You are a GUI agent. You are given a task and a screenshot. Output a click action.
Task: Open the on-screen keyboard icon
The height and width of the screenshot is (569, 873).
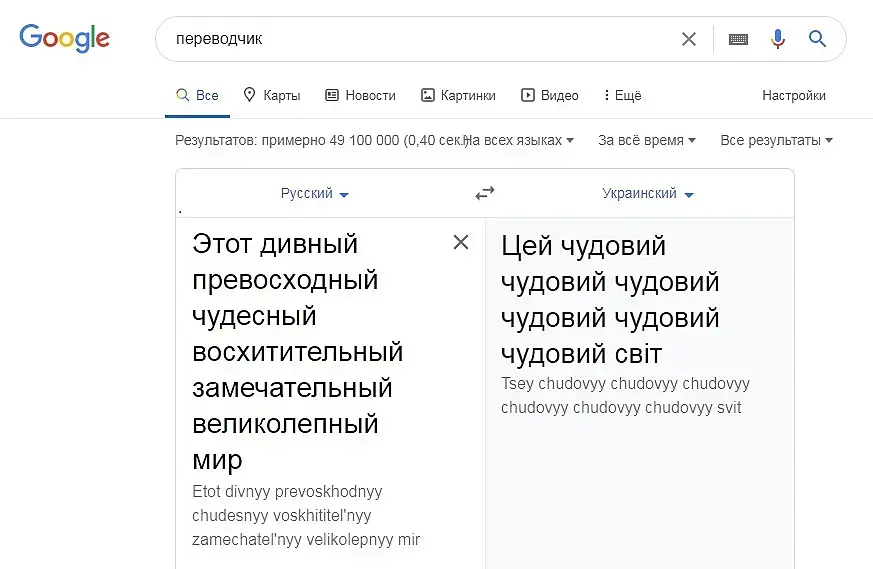click(738, 39)
